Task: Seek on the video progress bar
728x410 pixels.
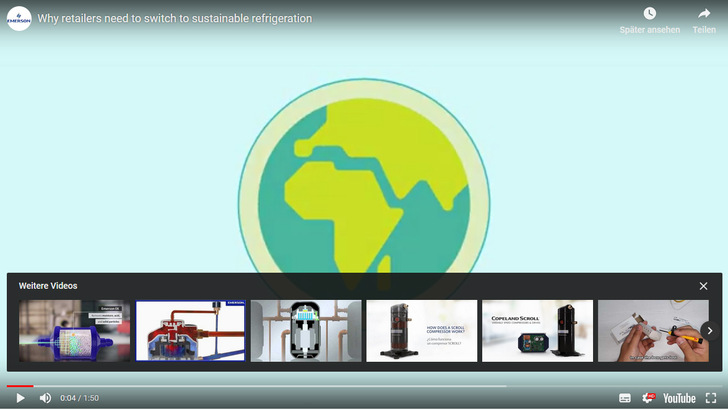Action: [x=300, y=385]
